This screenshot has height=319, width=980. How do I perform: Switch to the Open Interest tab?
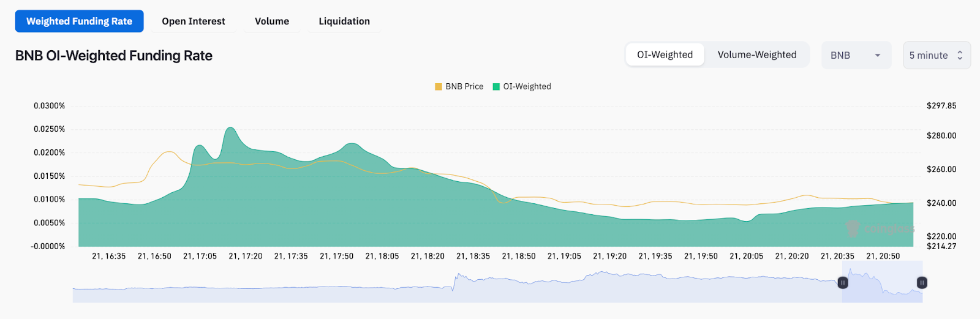[194, 21]
